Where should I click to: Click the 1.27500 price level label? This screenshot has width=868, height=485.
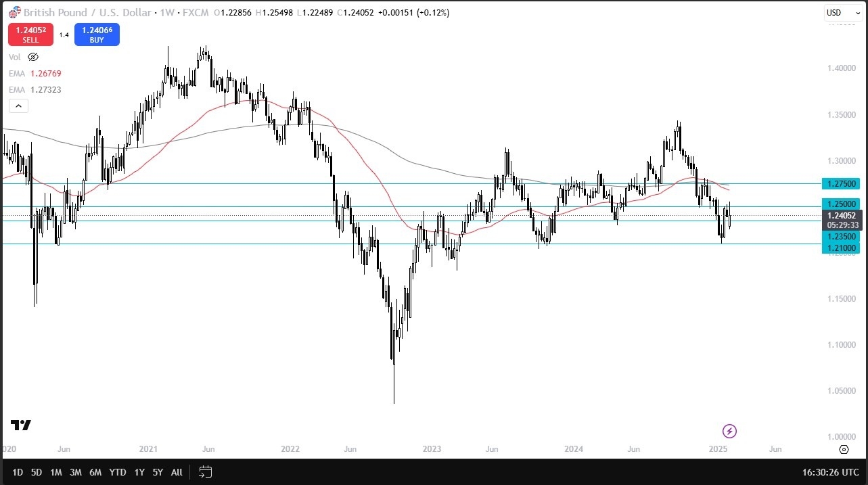point(841,183)
